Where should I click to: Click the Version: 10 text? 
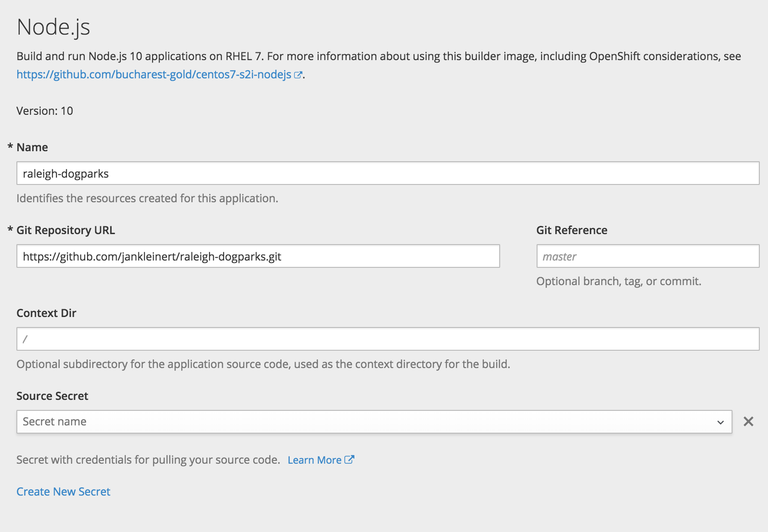[x=45, y=111]
